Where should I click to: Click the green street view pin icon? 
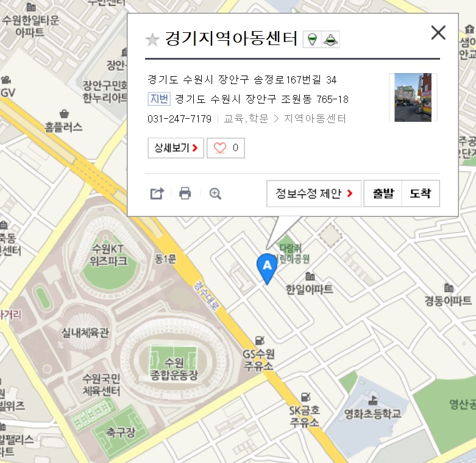click(312, 40)
